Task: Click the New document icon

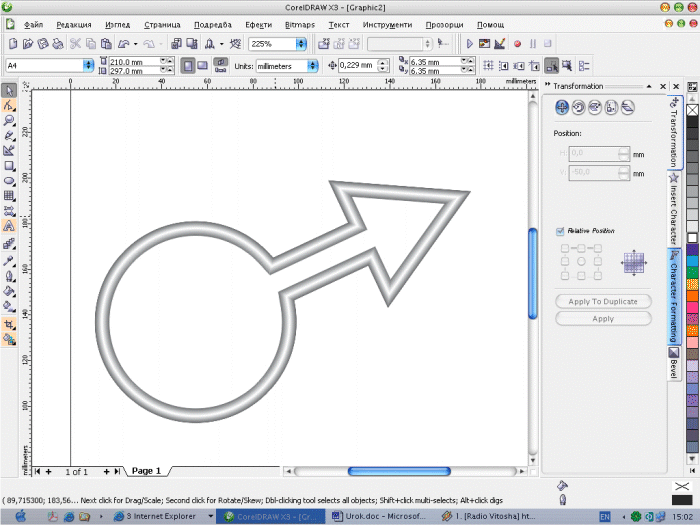Action: tap(13, 44)
